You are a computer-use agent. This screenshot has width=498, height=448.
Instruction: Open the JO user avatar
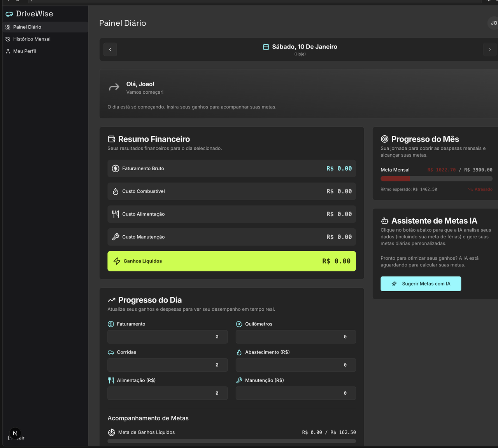[x=493, y=23]
